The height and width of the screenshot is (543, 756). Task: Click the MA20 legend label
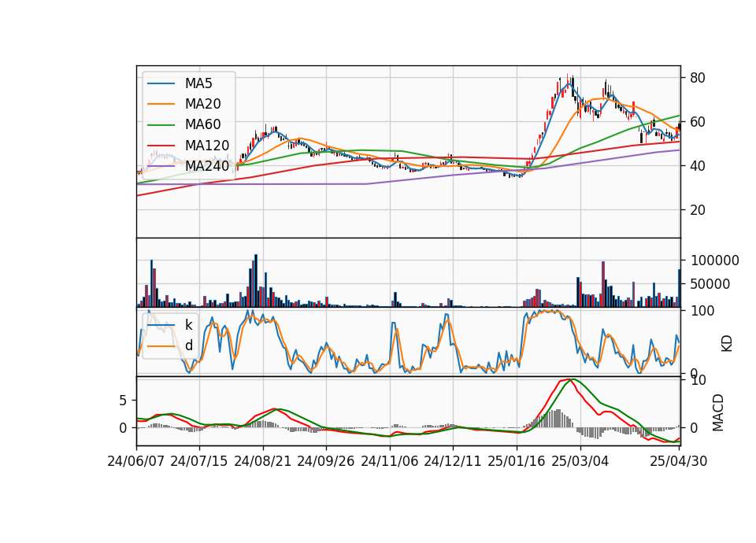point(202,104)
